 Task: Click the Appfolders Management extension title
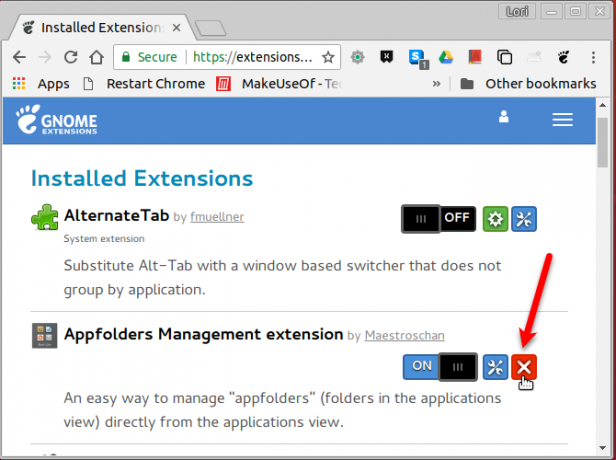pos(204,334)
